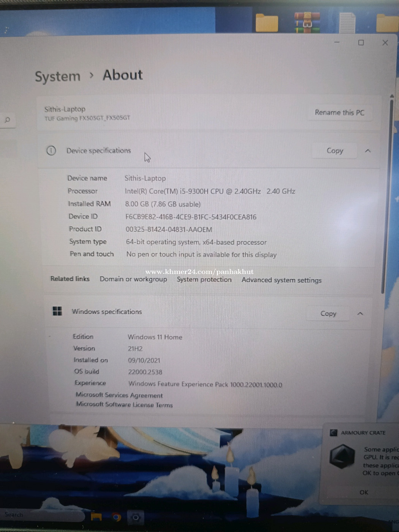
Task: Click OK in Armoury Crate notification
Action: click(364, 492)
